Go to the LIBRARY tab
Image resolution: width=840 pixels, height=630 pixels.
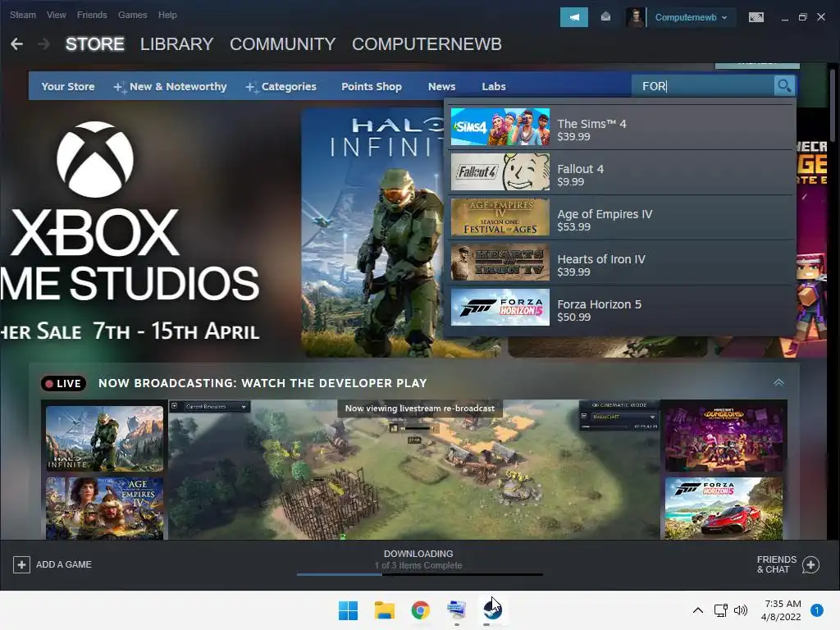(x=177, y=44)
